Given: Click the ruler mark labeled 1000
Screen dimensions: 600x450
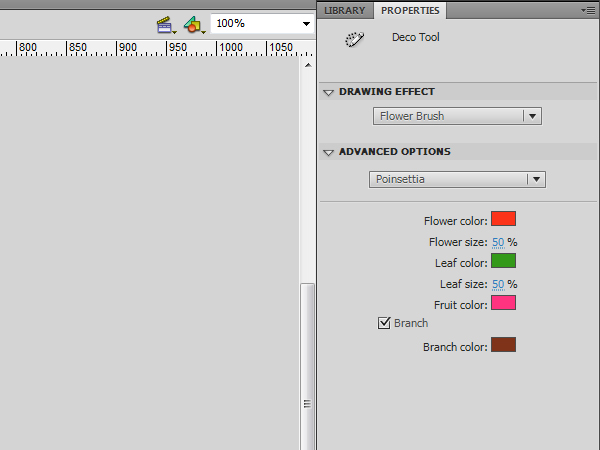Looking at the screenshot, I should coord(231,47).
